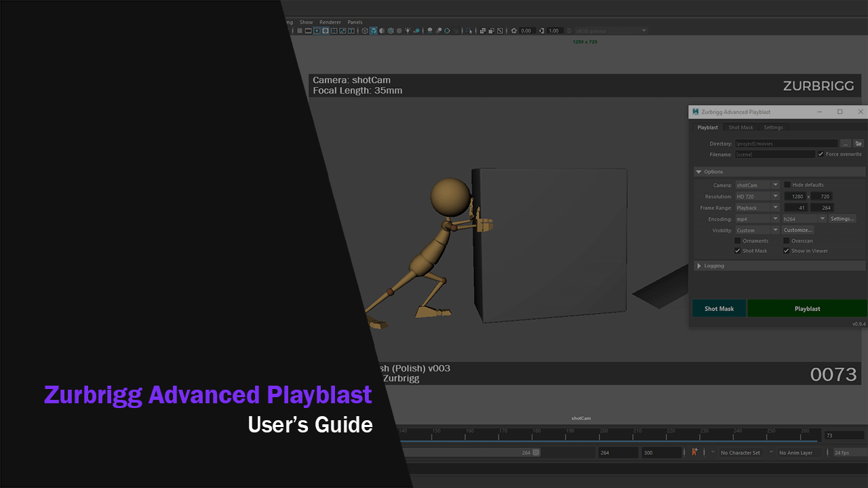Click the Customize... visibility button
The height and width of the screenshot is (488, 868).
797,230
